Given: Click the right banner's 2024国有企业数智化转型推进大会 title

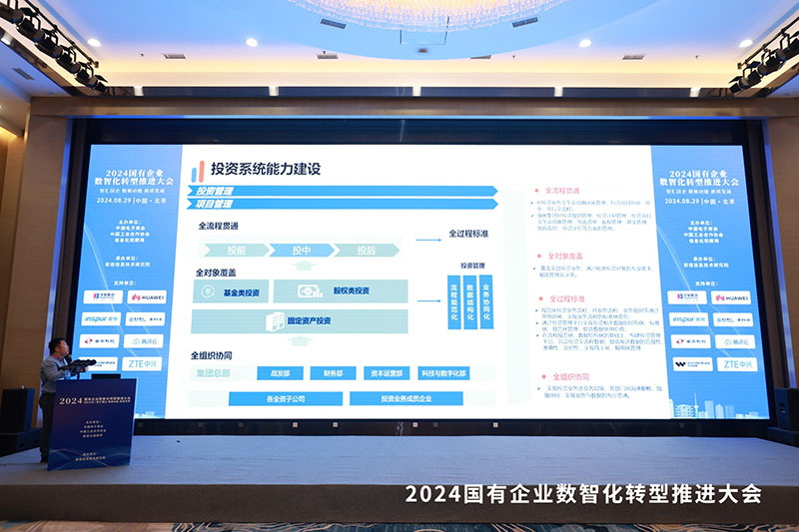Looking at the screenshot, I should [699, 178].
